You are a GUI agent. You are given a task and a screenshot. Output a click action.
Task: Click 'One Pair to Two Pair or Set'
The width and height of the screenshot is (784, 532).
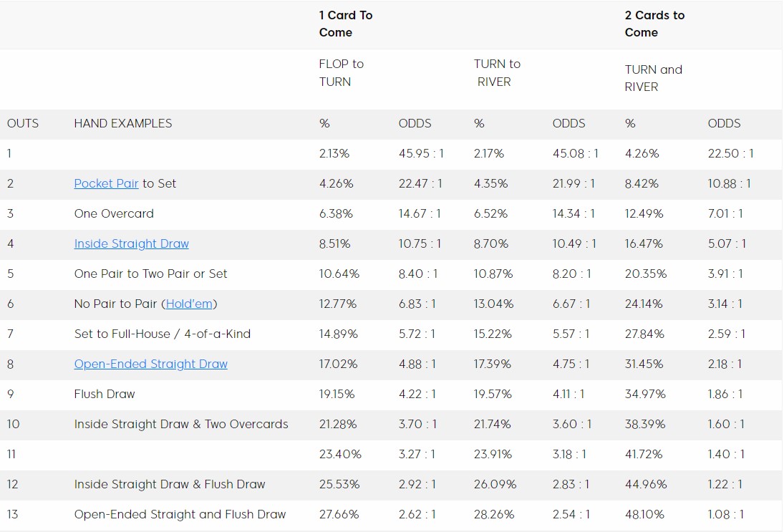[150, 274]
